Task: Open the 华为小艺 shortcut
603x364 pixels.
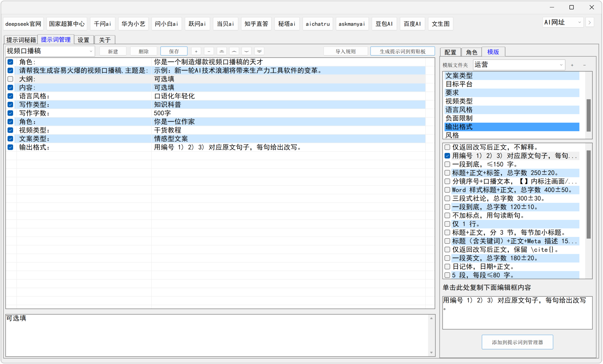Action: coord(133,24)
